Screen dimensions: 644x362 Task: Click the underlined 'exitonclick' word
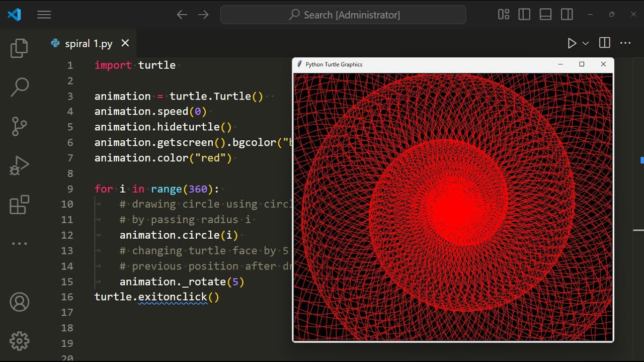[x=173, y=297]
